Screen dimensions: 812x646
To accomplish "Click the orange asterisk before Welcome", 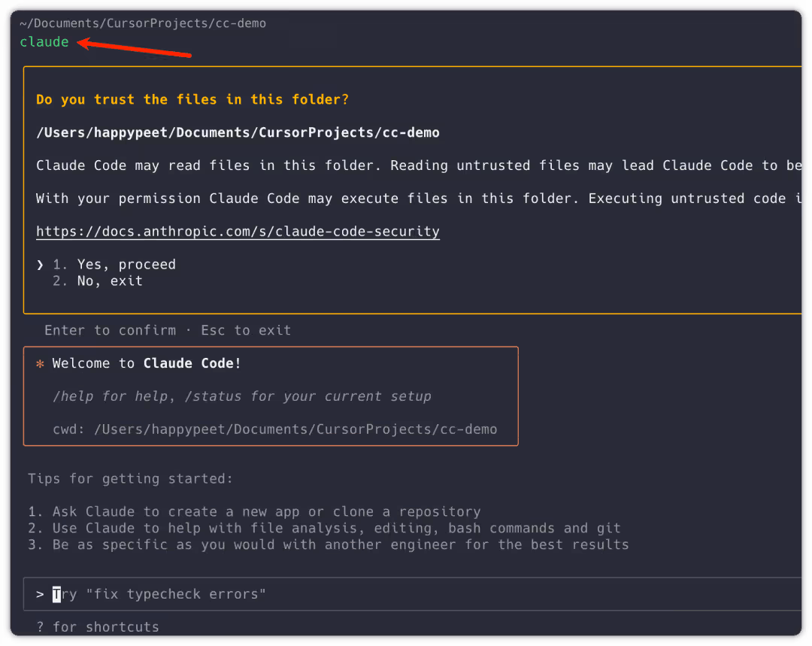I will pos(41,364).
